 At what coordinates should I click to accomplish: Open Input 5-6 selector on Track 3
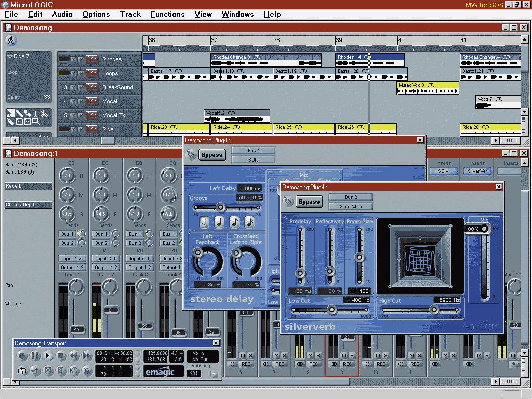(x=139, y=259)
